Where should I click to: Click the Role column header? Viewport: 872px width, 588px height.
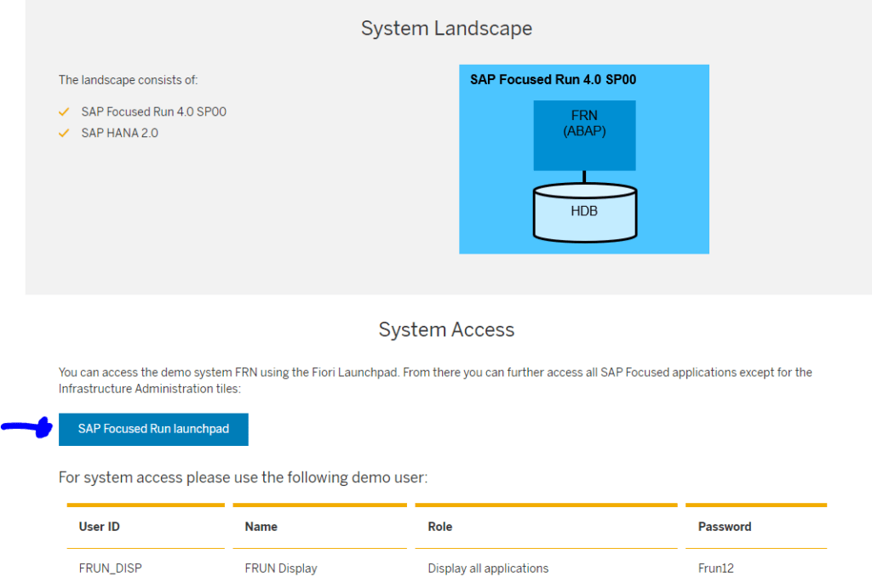coord(439,526)
